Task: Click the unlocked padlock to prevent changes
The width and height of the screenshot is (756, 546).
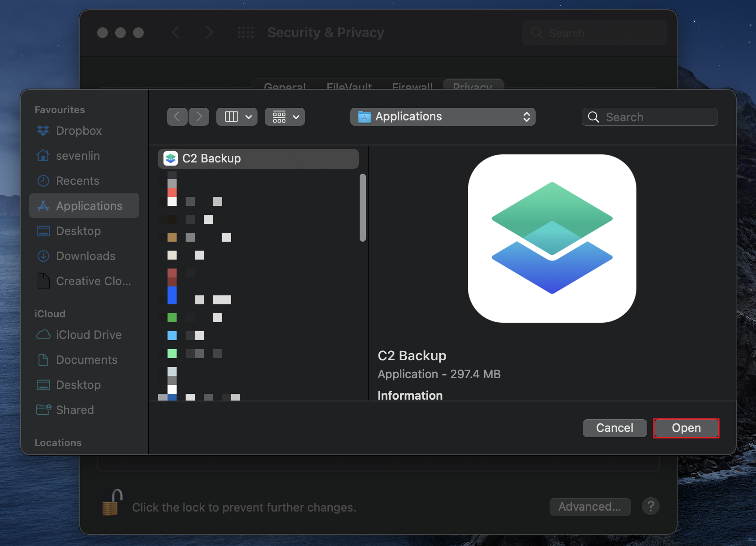Action: coord(112,502)
